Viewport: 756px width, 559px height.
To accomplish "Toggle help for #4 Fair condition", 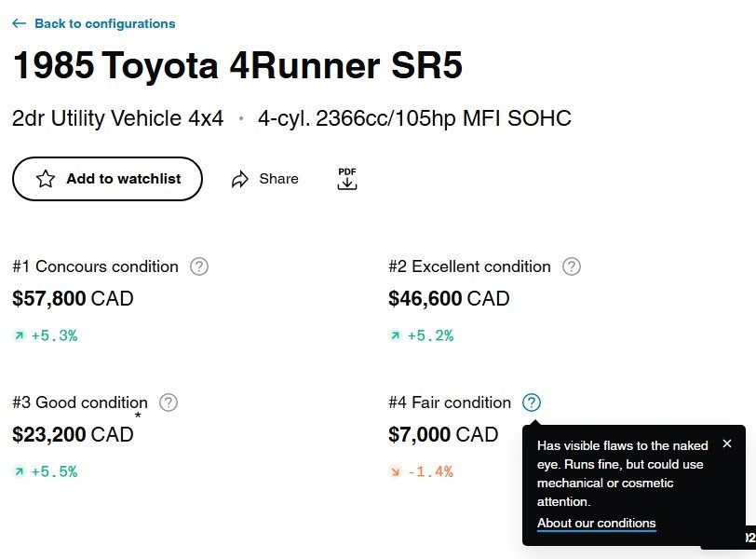I will [x=531, y=402].
